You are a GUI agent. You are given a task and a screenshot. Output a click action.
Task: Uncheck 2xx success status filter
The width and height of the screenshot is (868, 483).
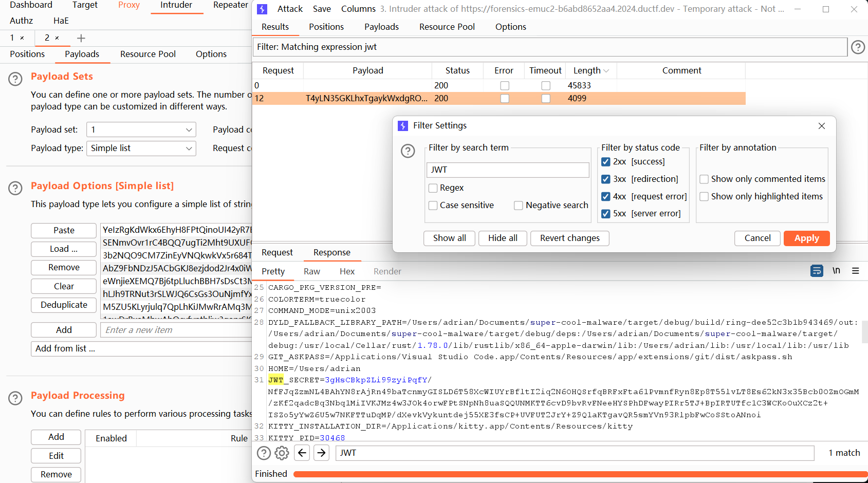point(606,162)
